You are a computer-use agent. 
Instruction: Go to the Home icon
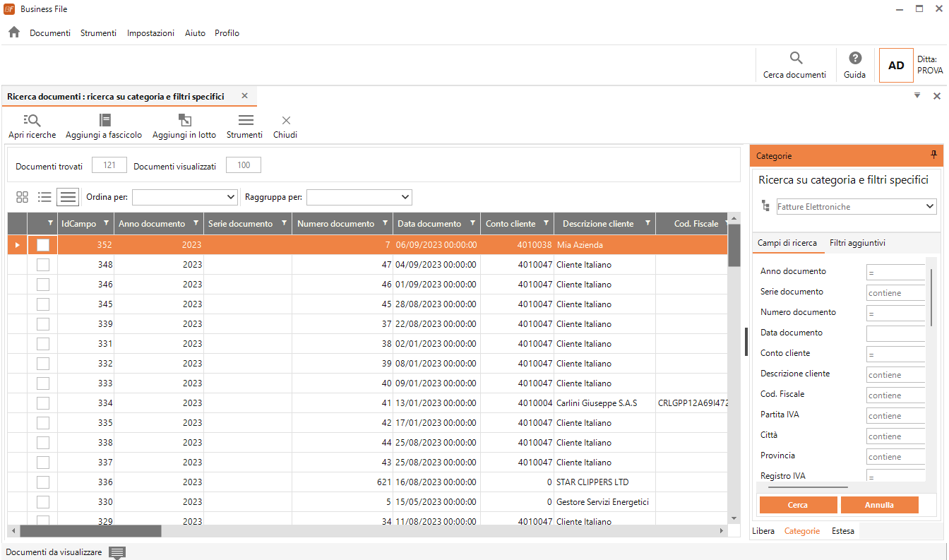point(14,32)
